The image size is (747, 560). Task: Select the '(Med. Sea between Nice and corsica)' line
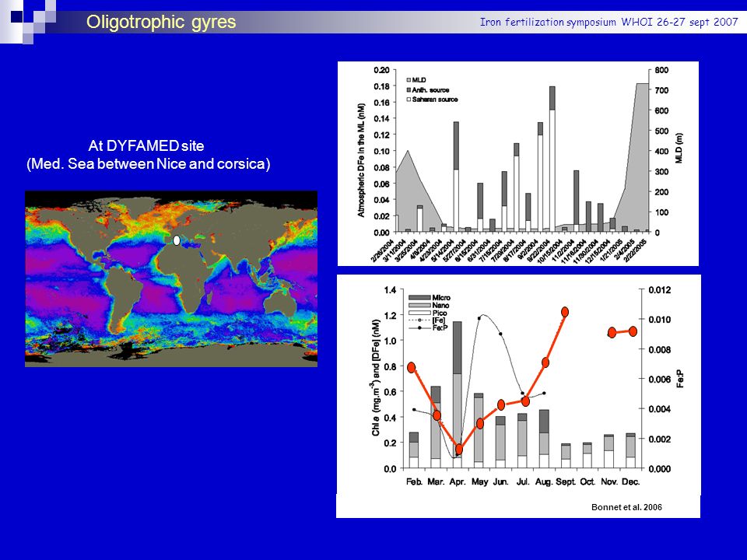click(x=148, y=164)
